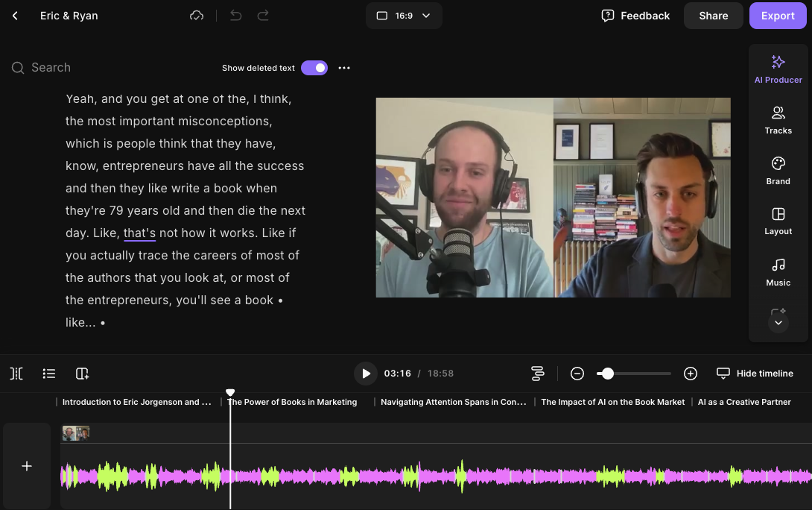This screenshot has height=510, width=812.
Task: Click the Share button
Action: [x=713, y=16]
